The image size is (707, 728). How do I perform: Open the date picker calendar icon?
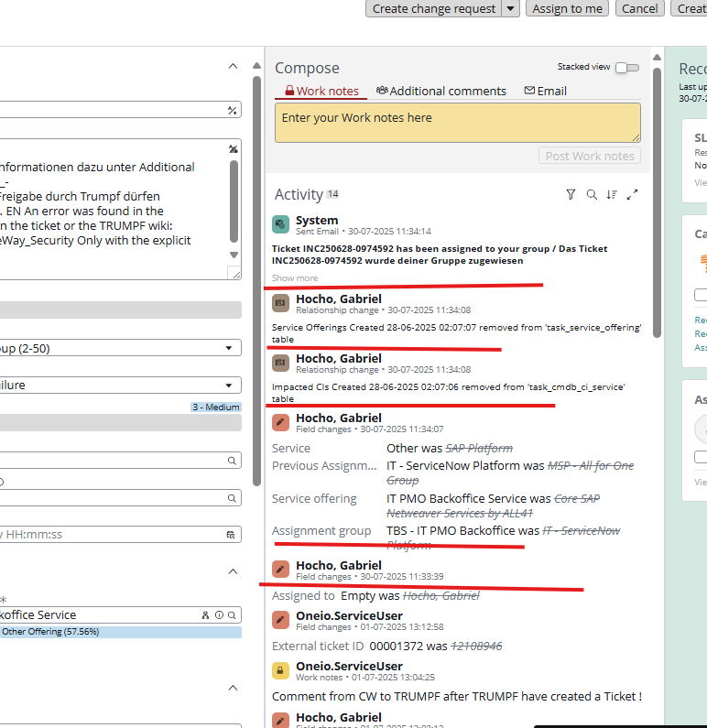[x=231, y=535]
